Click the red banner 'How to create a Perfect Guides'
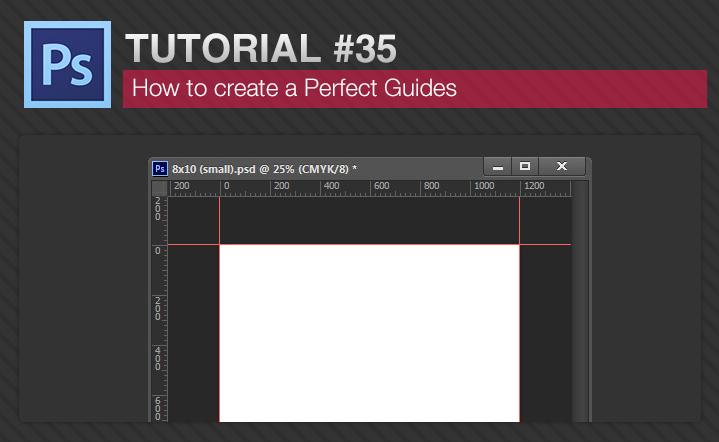Image resolution: width=719 pixels, height=442 pixels. 414,88
